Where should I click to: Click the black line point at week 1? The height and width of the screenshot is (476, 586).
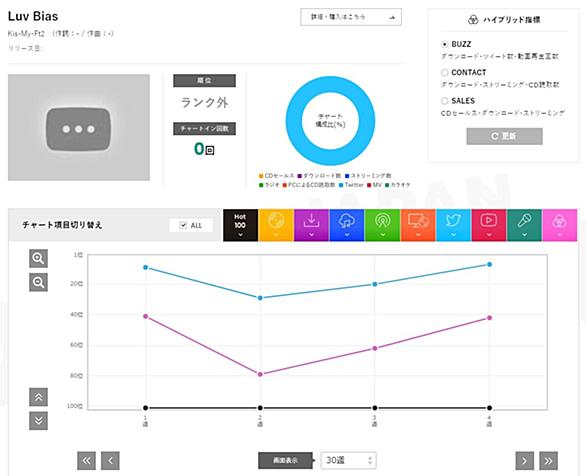(145, 408)
